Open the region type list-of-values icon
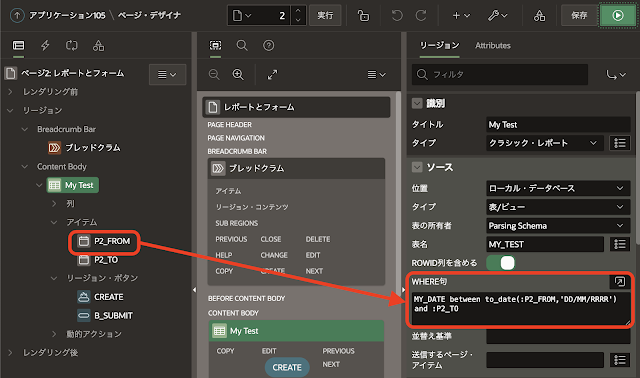The width and height of the screenshot is (640, 378). point(620,143)
